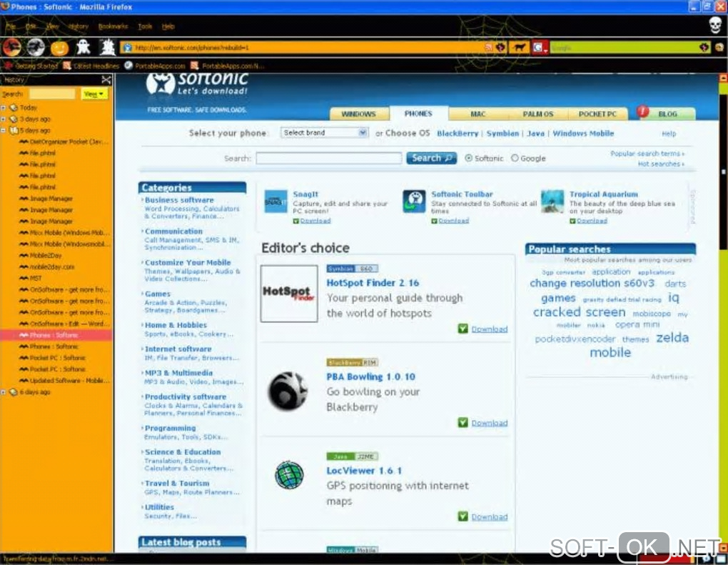Click the Popular search terms link
The width and height of the screenshot is (728, 565).
point(647,154)
